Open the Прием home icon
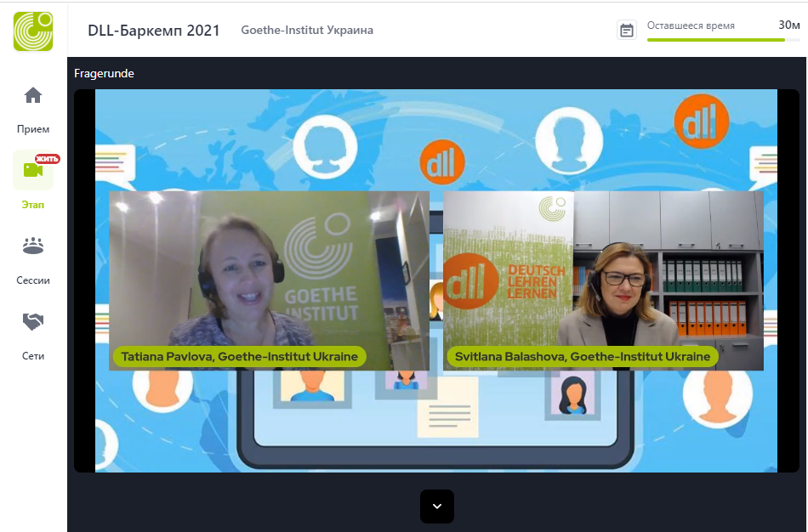 33,95
